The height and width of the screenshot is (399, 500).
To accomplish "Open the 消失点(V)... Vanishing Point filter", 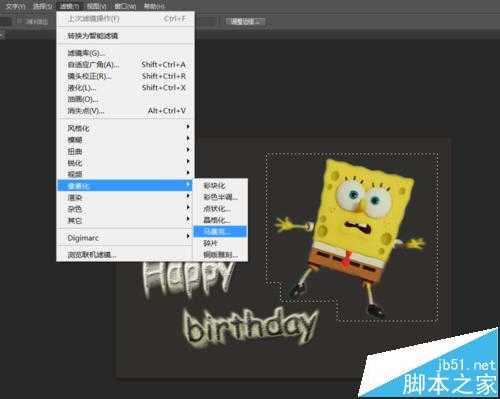I will point(125,111).
